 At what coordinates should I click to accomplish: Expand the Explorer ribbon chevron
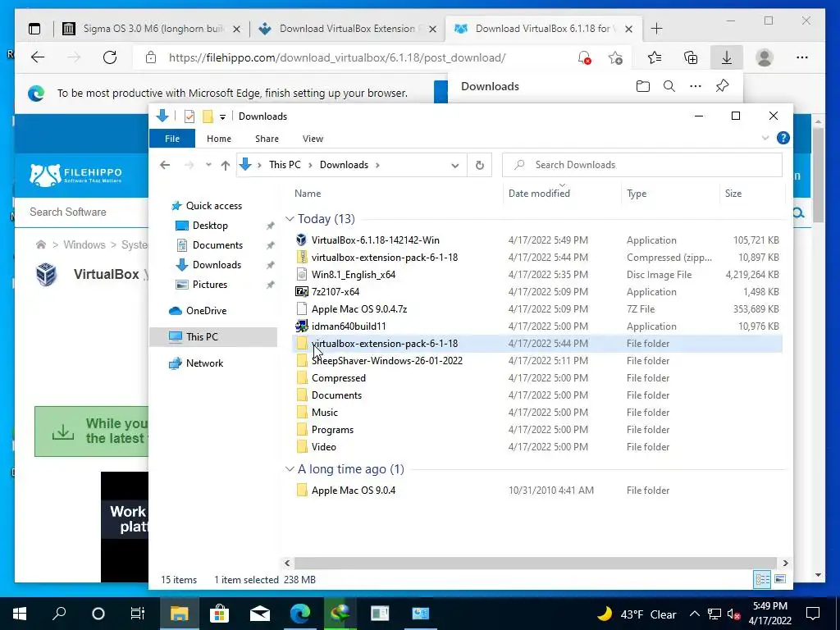765,138
